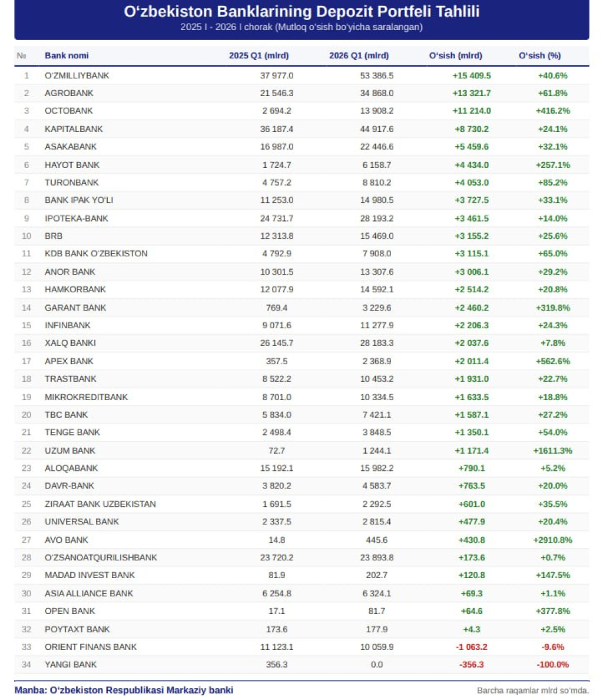603x700 pixels.
Task: Select the HAYOT BANK name
Action: 72,165
